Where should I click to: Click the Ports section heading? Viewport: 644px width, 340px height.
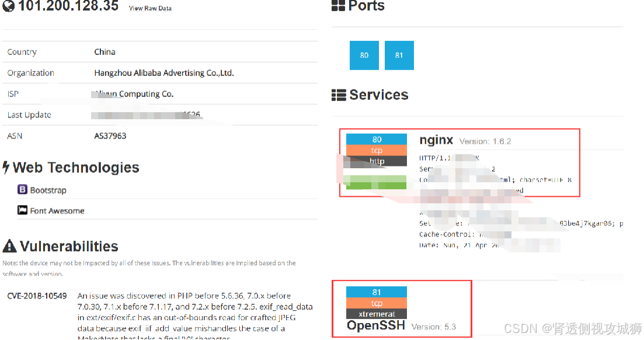pos(366,6)
